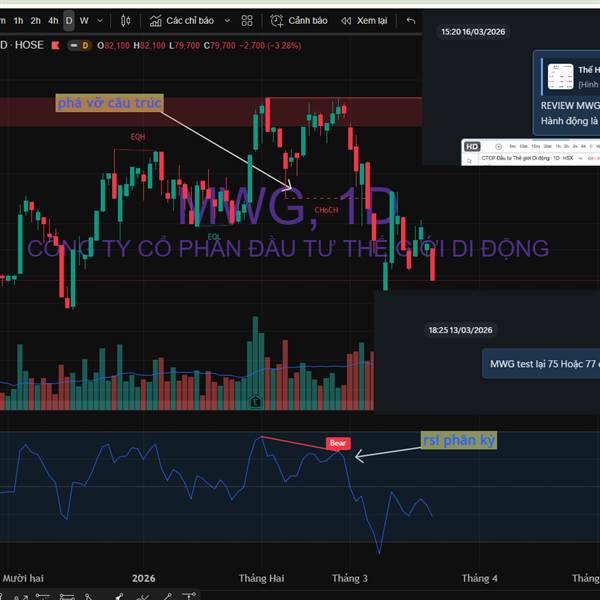600x600 pixels.
Task: Click the red Bear divergence tag
Action: pos(338,443)
